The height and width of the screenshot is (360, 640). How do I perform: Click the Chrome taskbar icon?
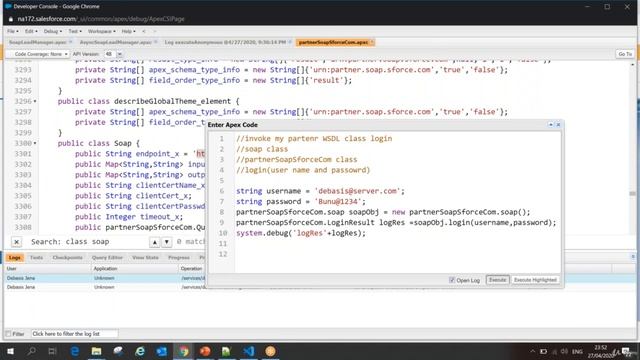pyautogui.click(x=183, y=351)
